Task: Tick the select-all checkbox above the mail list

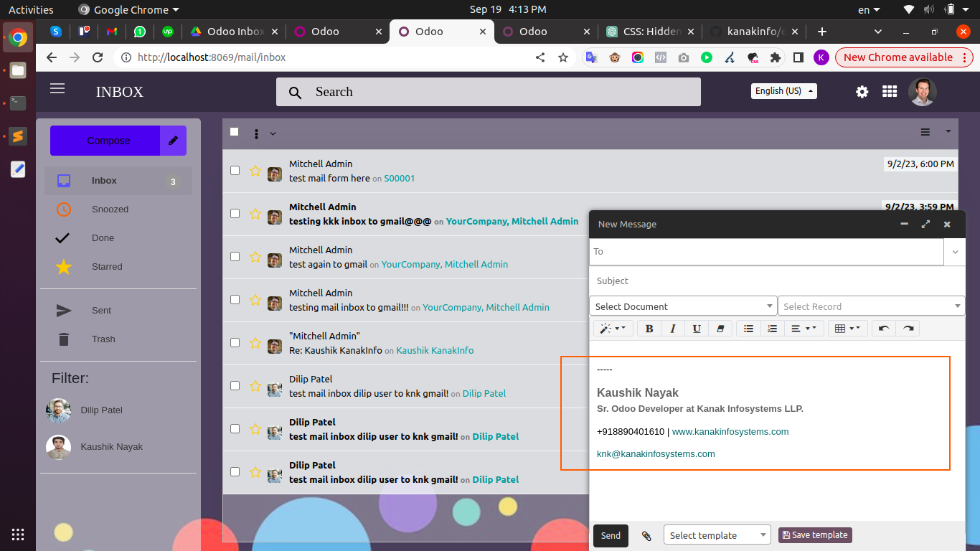Action: (x=235, y=131)
